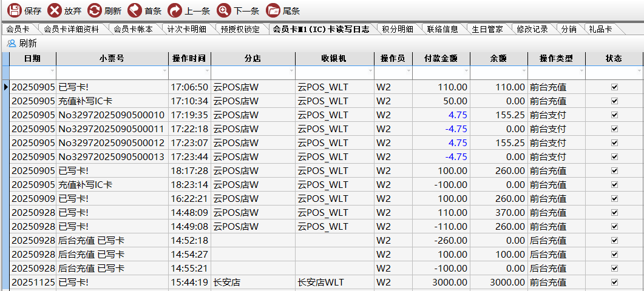
Task: Open the 日期 column filter dropdown
Action: [52, 71]
